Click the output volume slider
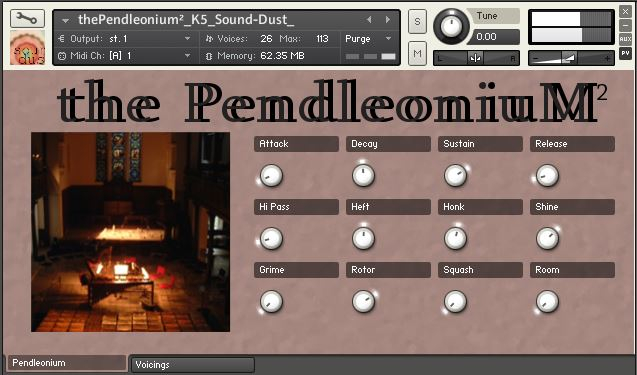This screenshot has height=375, width=637. click(571, 59)
